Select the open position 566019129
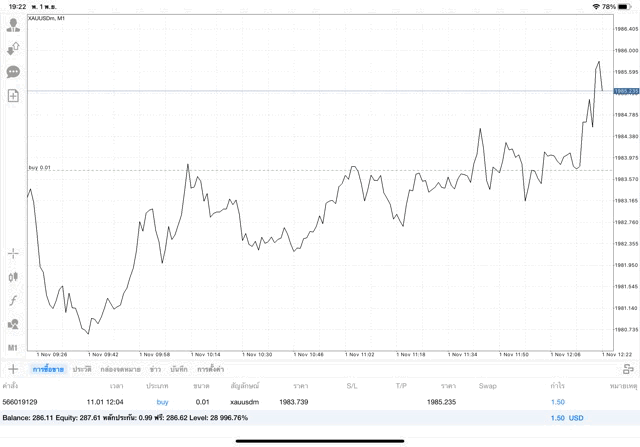Image resolution: width=640 pixels, height=447 pixels. (320, 402)
